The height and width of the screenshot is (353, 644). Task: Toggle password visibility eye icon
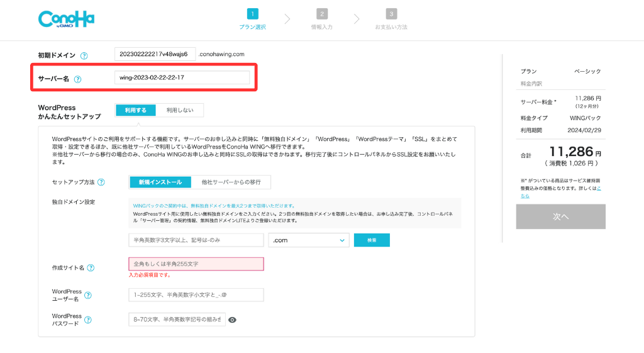[x=233, y=320]
